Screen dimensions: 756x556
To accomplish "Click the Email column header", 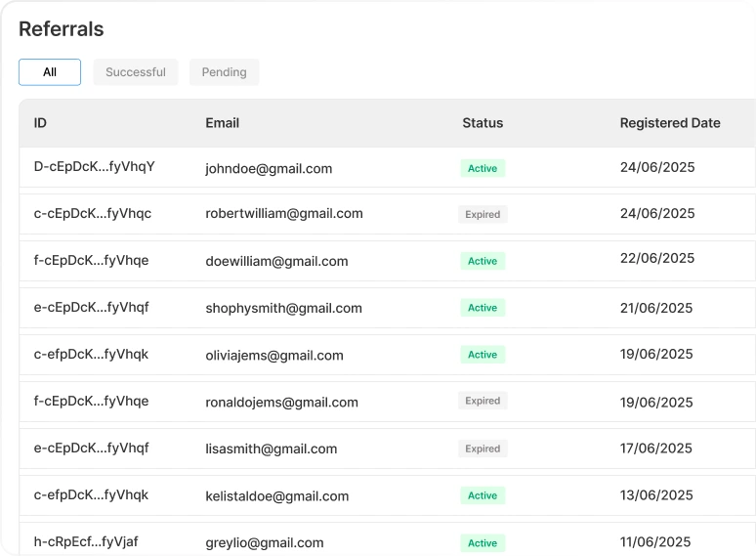I will click(x=223, y=123).
